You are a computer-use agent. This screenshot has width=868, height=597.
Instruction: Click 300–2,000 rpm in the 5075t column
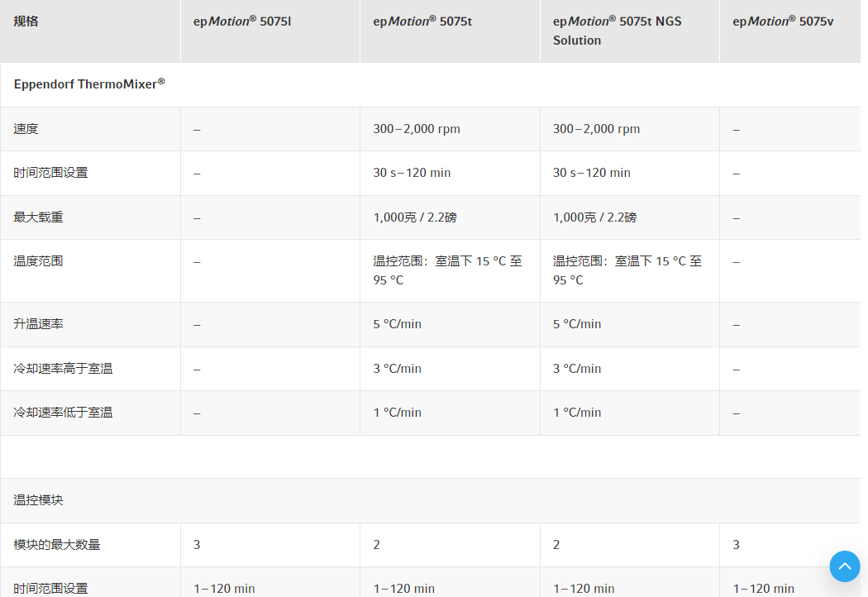coord(417,129)
